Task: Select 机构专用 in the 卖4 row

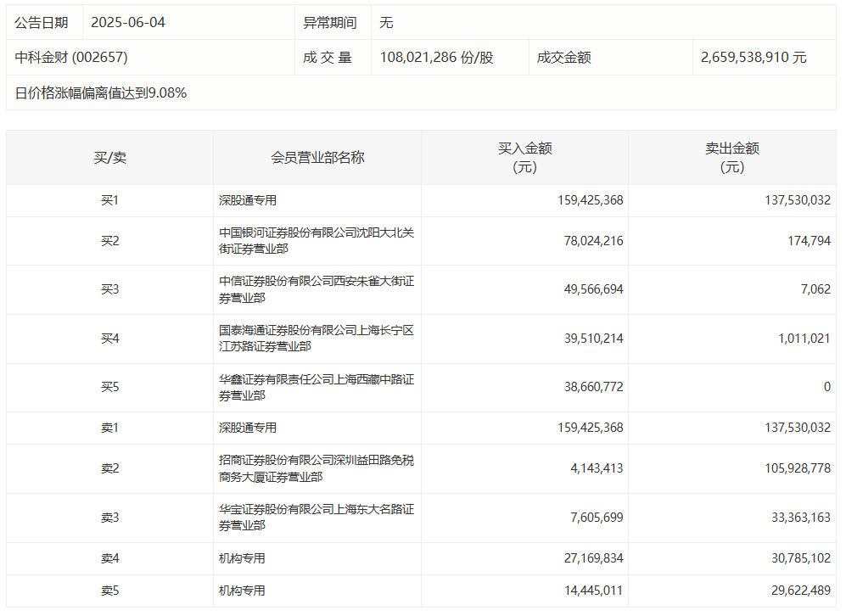Action: pos(243,558)
